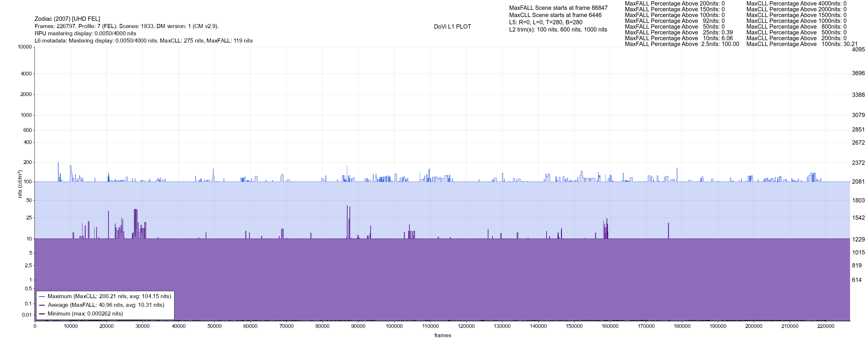
Task: Select the Maximum MaxCLL legend entry text
Action: tap(109, 296)
